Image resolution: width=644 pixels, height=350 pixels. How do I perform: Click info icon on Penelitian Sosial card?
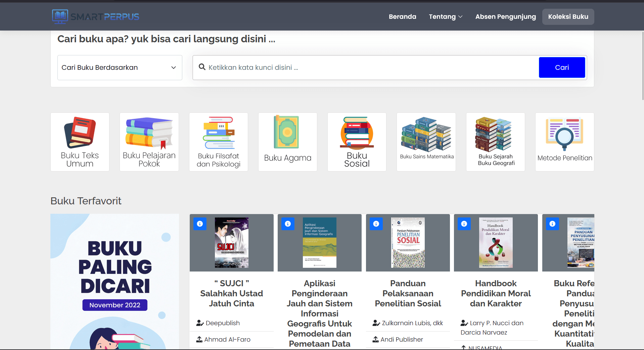[x=376, y=224]
